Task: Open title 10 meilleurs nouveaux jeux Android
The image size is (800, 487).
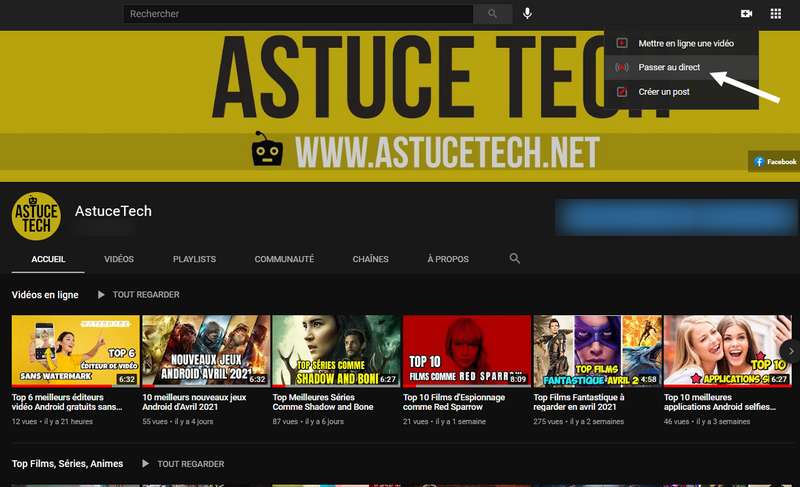Action: coord(194,402)
